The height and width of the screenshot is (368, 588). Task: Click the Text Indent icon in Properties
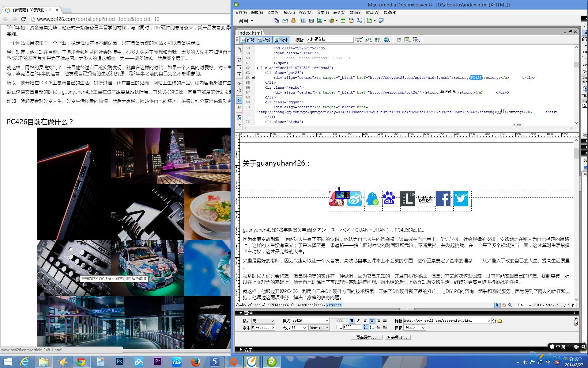click(385, 327)
